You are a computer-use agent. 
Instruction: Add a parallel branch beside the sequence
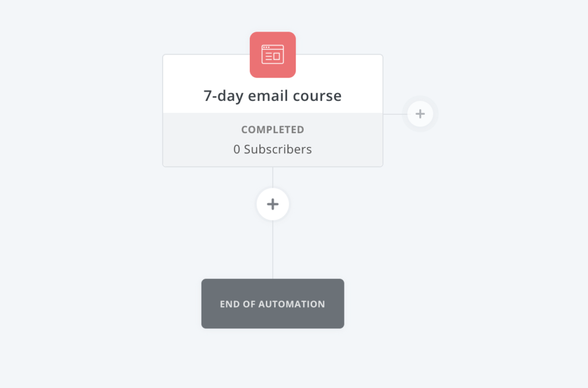(420, 114)
